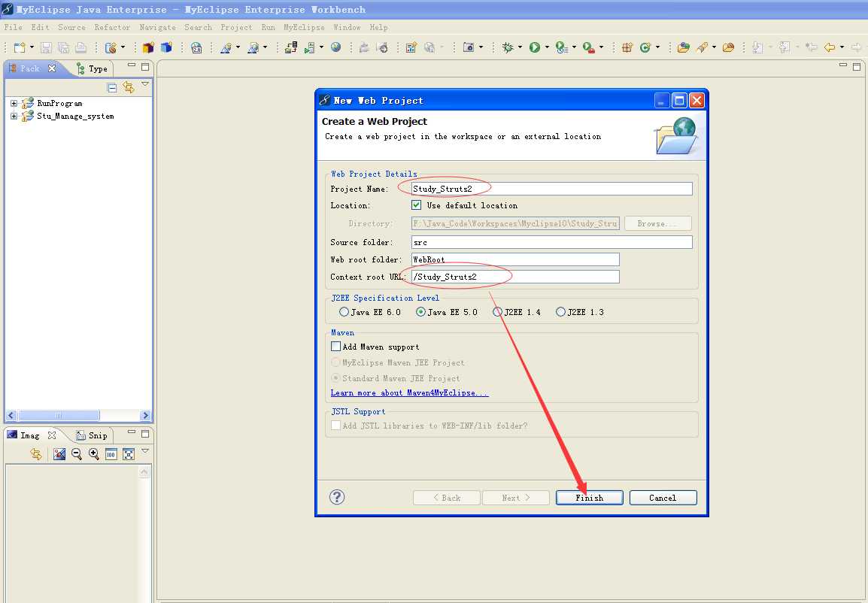
Task: Minimize the Image Preview panel
Action: pyautogui.click(x=131, y=432)
